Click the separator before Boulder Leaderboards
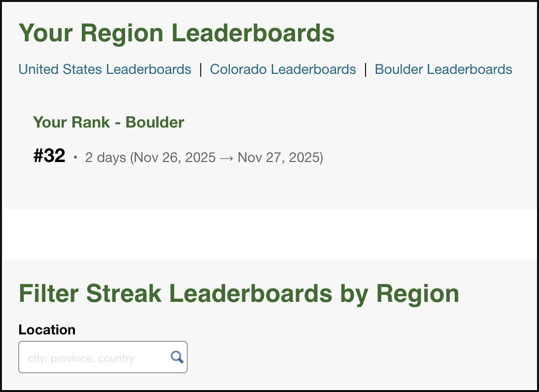 point(366,69)
